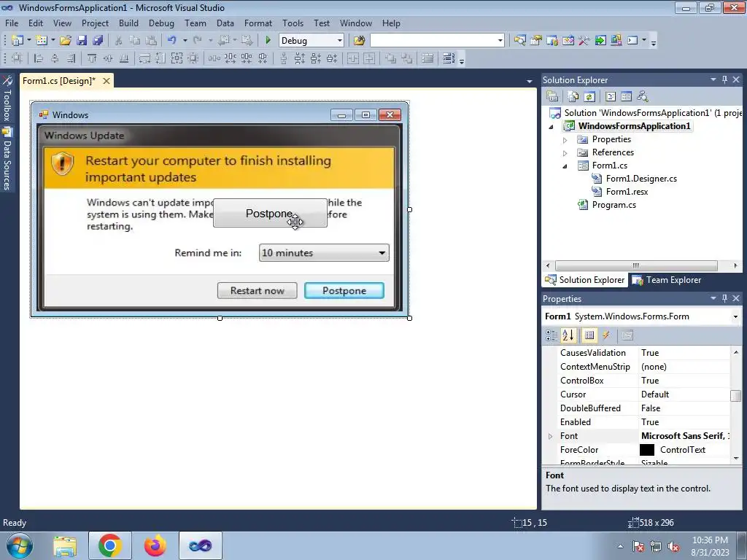Open the Debug configuration dropdown
The height and width of the screenshot is (560, 747).
coord(340,41)
